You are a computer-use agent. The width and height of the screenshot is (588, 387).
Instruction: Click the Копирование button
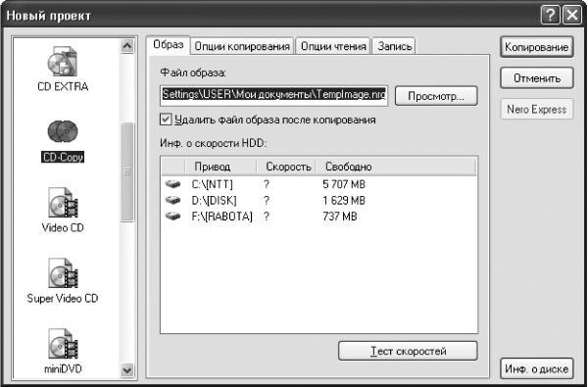point(537,47)
